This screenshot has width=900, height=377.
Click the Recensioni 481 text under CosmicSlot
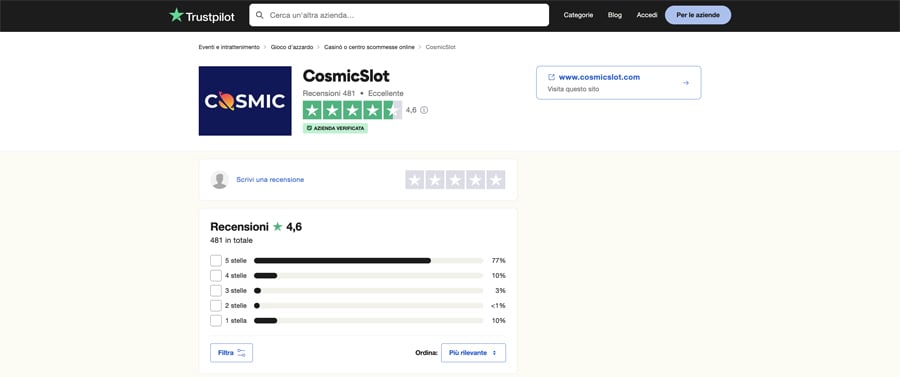(x=329, y=93)
